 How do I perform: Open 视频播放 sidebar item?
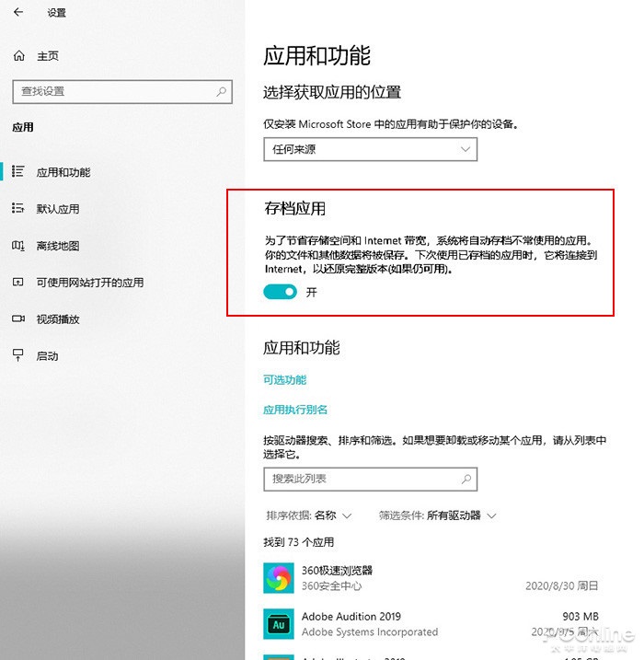(x=58, y=319)
